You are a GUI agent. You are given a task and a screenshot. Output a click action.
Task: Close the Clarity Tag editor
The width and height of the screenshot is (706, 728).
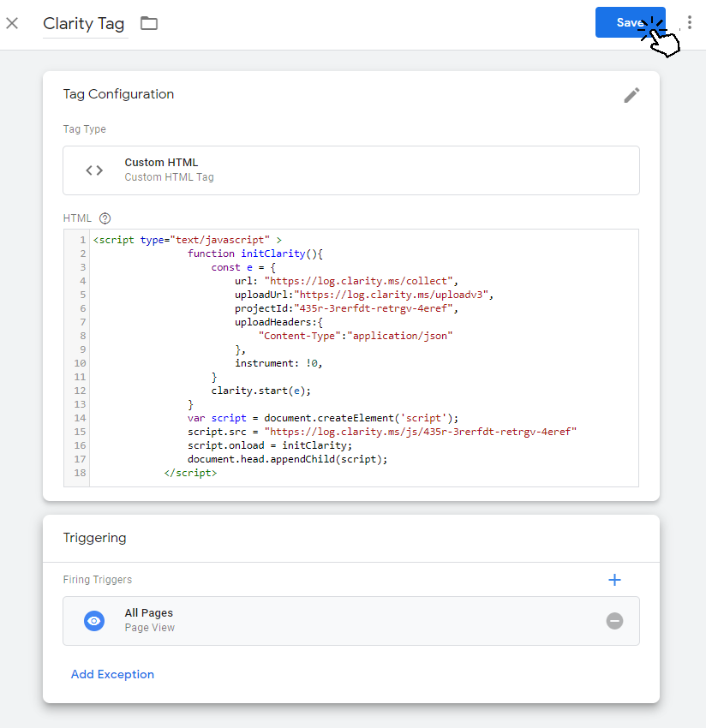12,23
